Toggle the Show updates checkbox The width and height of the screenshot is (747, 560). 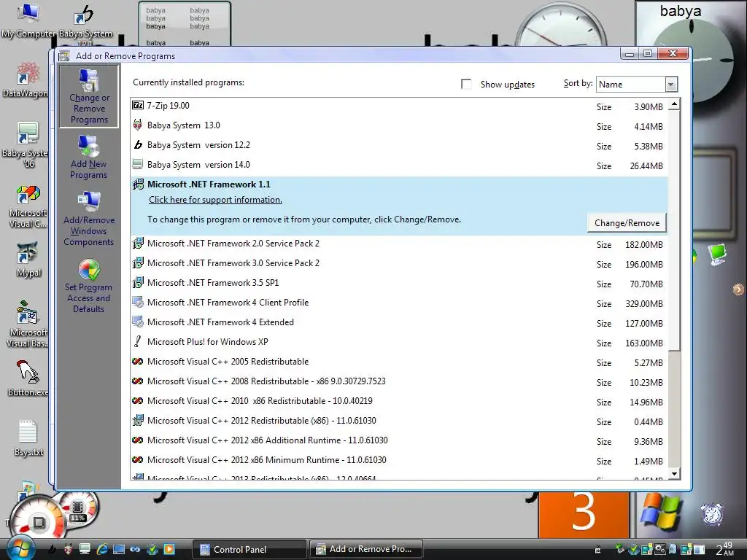tap(466, 85)
